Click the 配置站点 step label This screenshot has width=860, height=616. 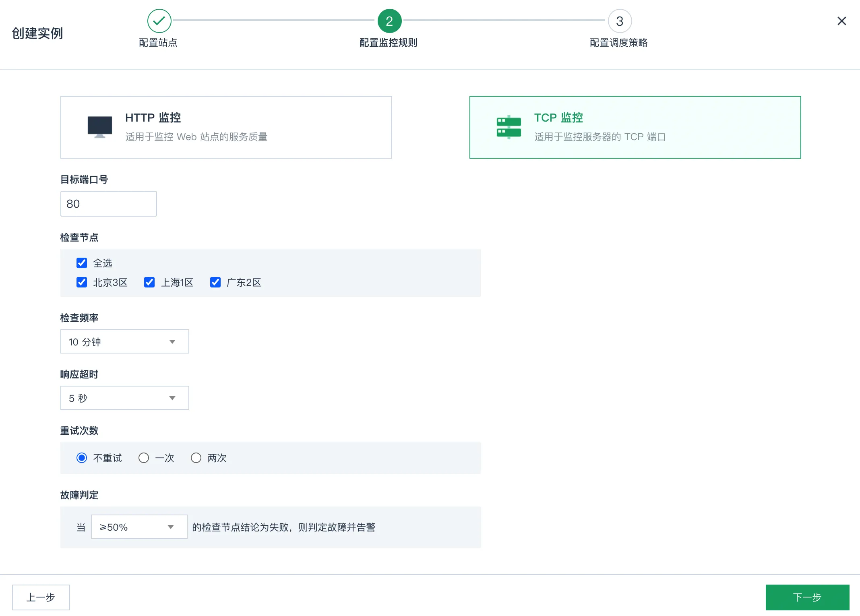158,43
